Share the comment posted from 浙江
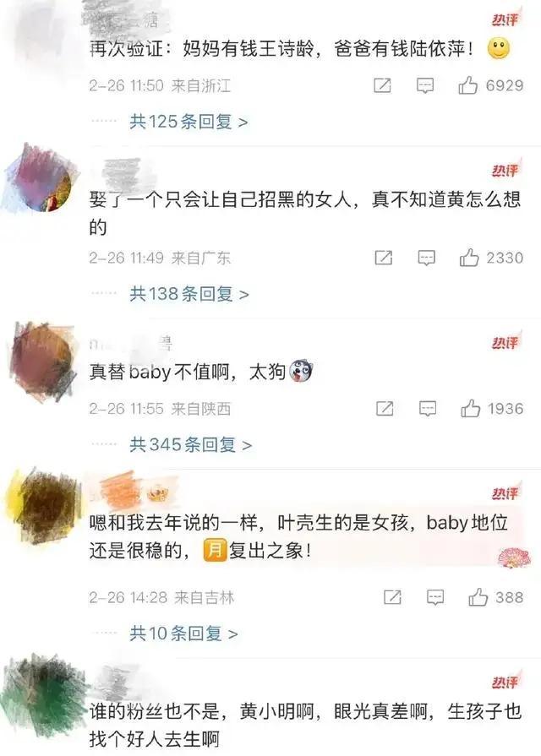 click(382, 86)
